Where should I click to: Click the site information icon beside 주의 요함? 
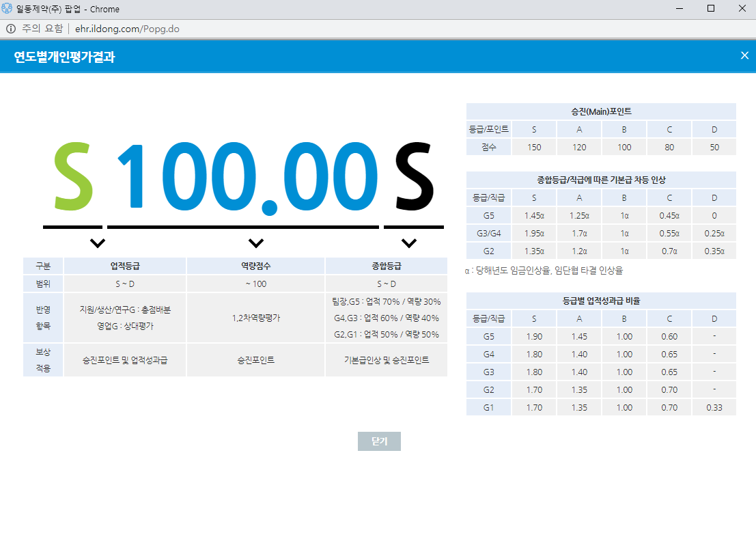click(x=10, y=29)
